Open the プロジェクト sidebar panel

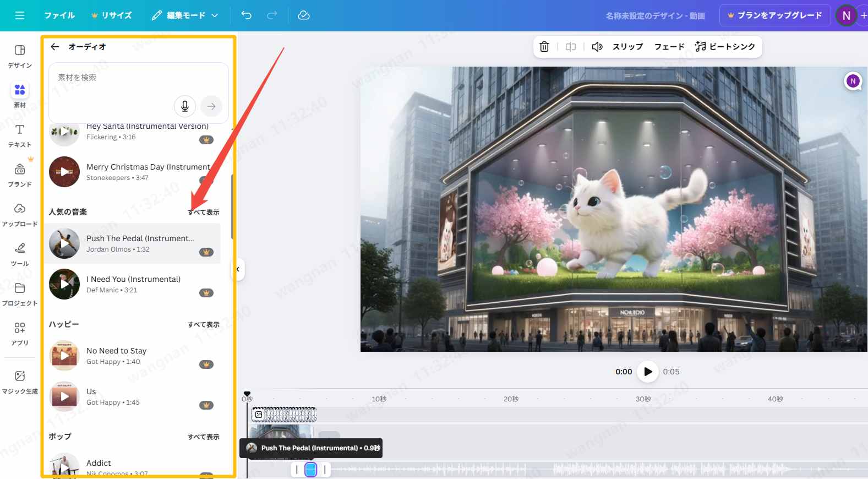pos(20,294)
